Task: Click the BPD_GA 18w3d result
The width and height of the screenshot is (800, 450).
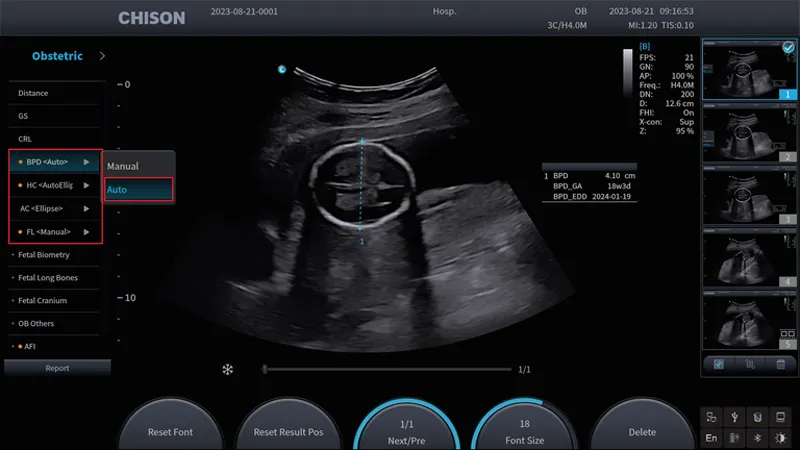Action: (592, 186)
